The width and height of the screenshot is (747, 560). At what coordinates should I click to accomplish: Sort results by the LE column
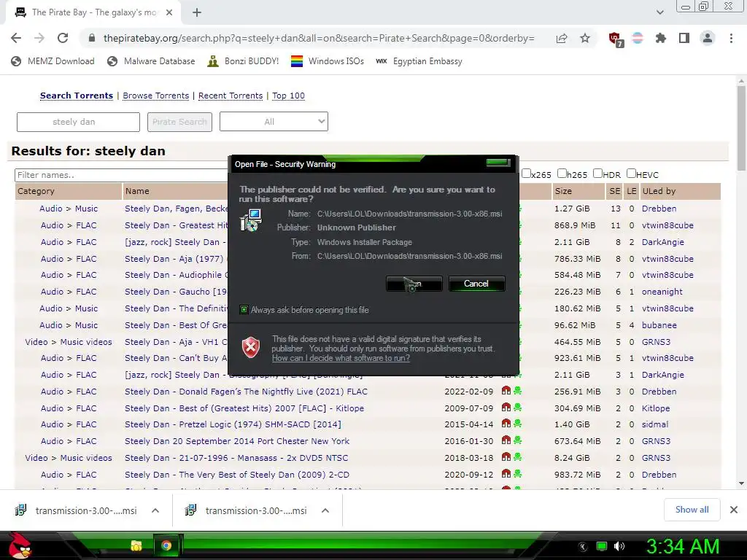[631, 192]
